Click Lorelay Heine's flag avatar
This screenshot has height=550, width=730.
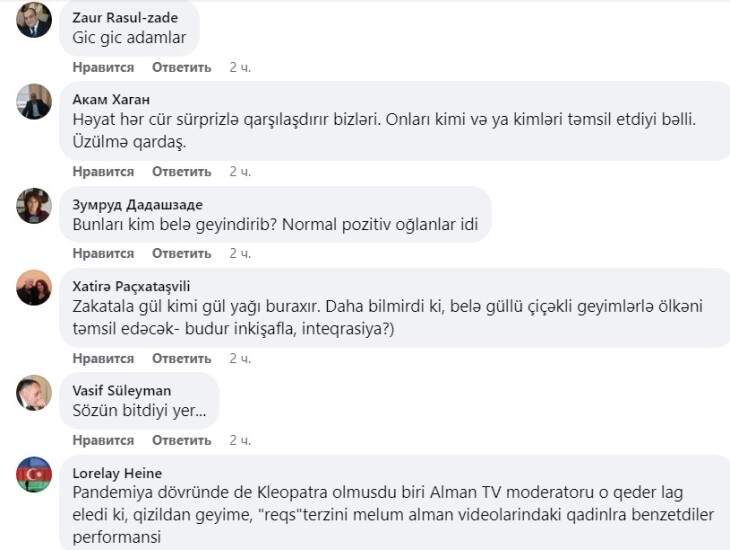click(x=34, y=474)
